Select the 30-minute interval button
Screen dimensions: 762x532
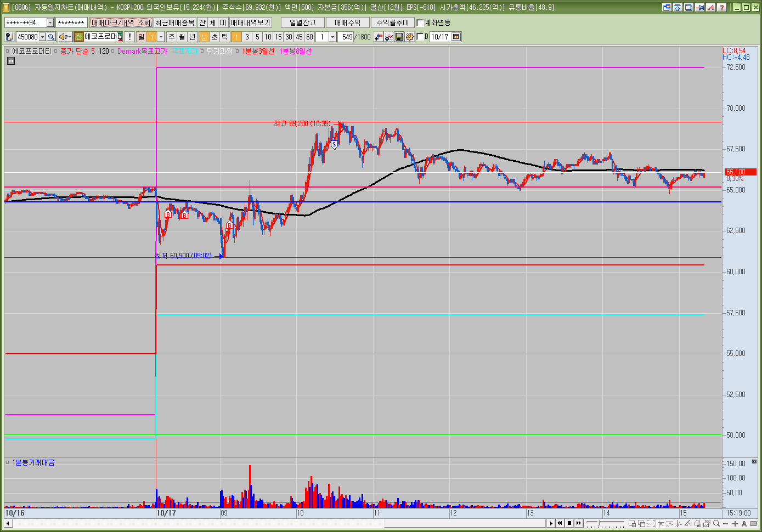tap(289, 37)
